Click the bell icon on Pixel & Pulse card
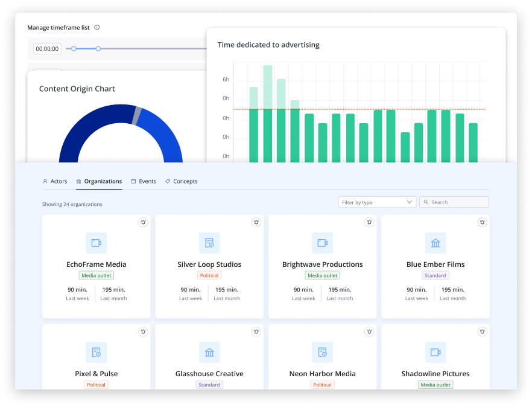The image size is (532, 407). 143,332
